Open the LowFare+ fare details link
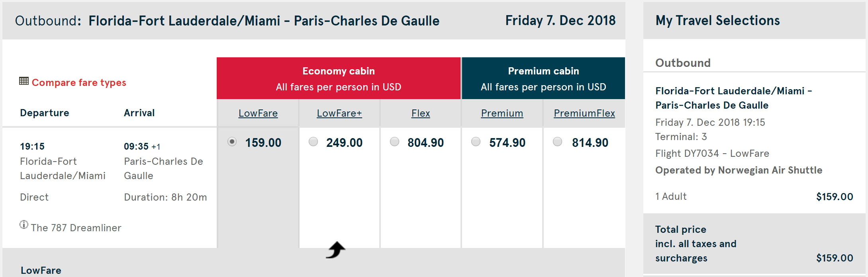 [x=339, y=113]
